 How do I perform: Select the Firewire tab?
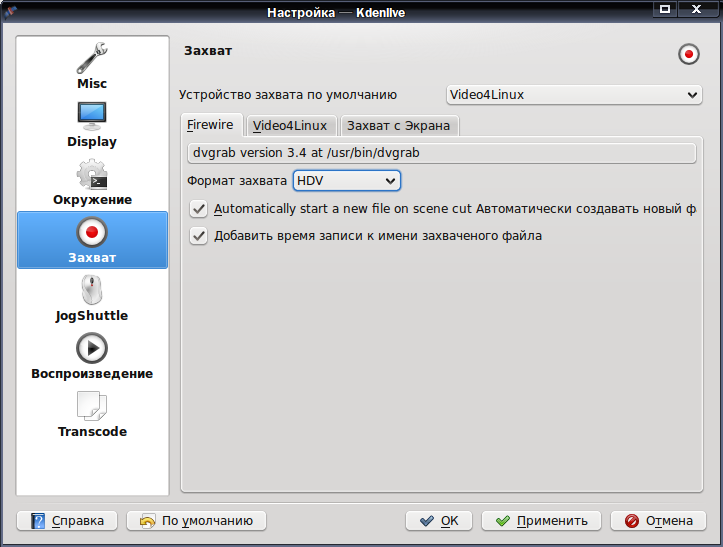point(212,125)
